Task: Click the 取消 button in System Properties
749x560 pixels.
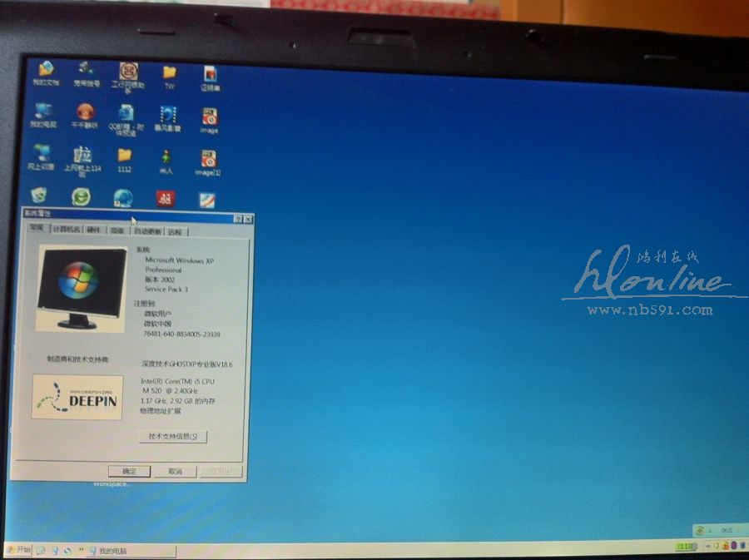Action: coord(175,472)
